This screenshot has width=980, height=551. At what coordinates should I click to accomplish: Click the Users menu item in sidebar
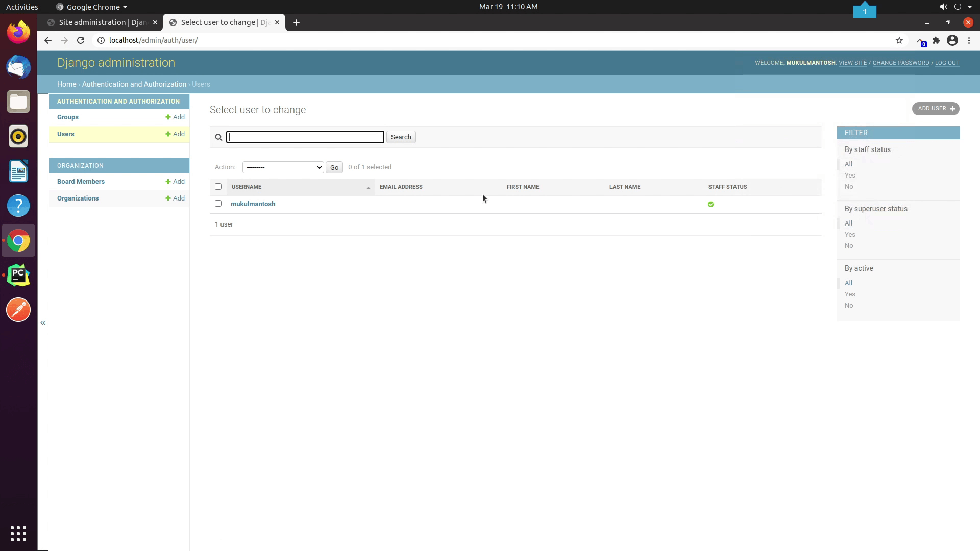(x=65, y=133)
